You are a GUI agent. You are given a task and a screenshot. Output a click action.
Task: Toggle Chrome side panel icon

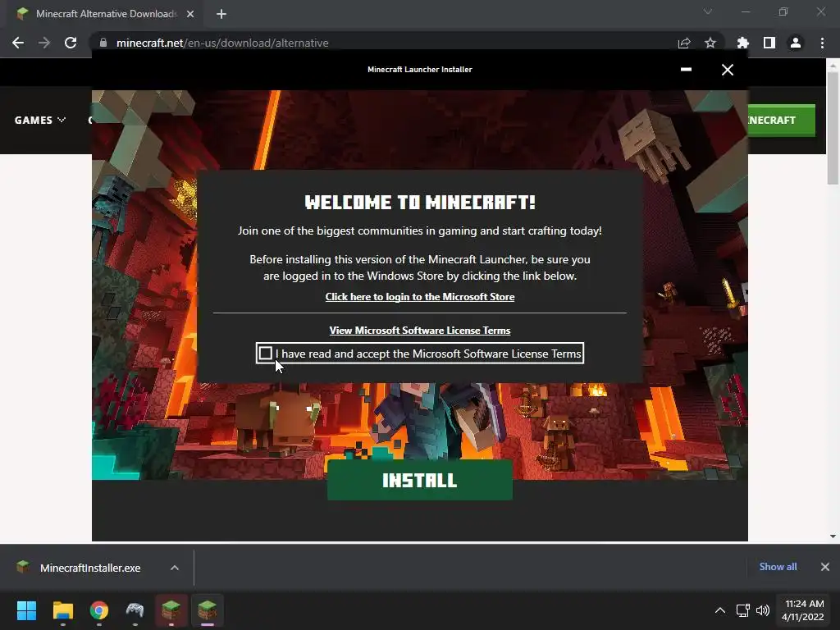tap(769, 43)
